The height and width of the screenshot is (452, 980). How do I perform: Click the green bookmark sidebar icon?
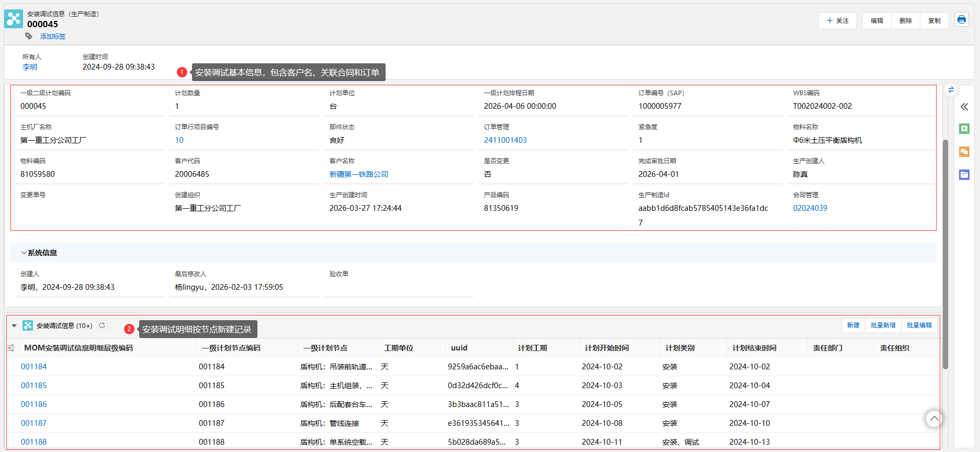[964, 129]
